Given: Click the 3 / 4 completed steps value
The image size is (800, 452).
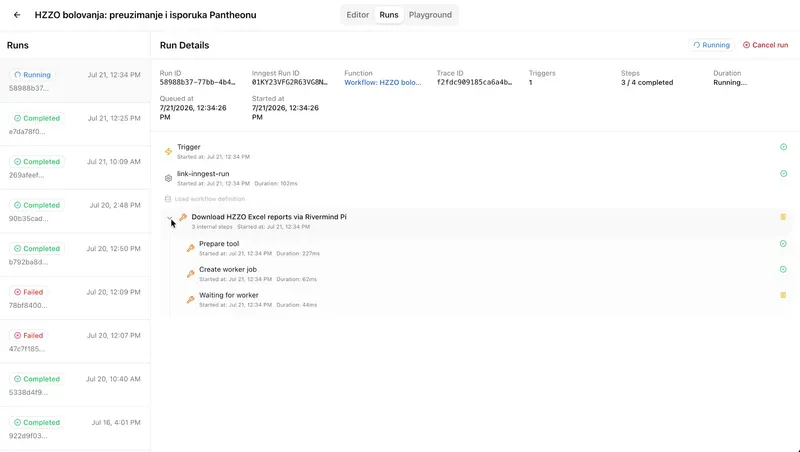Looking at the screenshot, I should (647, 82).
